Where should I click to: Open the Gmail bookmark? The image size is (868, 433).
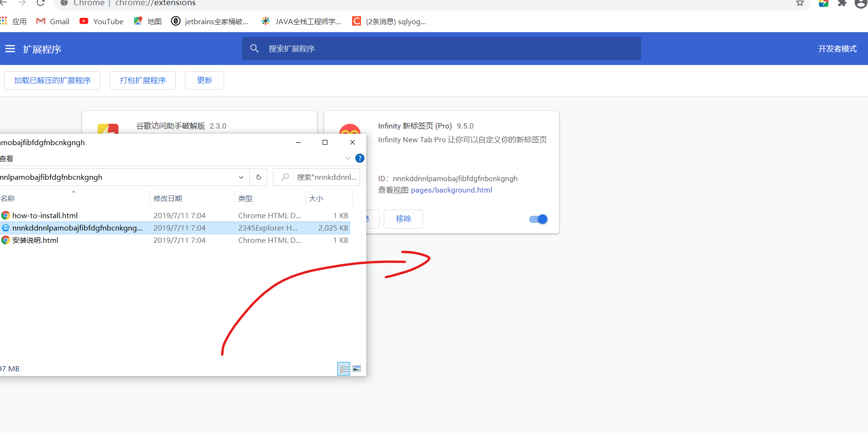(x=53, y=21)
